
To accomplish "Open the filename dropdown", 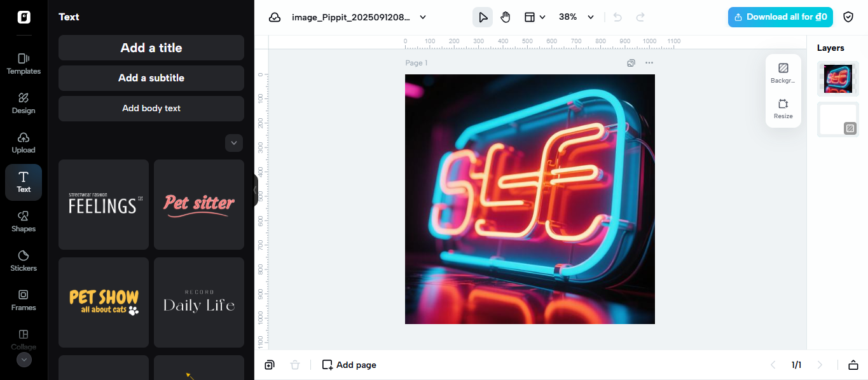I will click(422, 17).
